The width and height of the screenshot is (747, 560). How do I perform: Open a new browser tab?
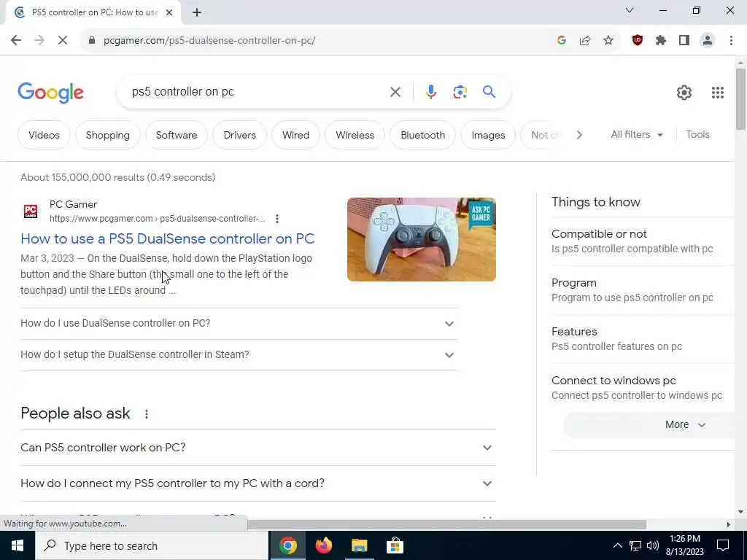pyautogui.click(x=197, y=12)
